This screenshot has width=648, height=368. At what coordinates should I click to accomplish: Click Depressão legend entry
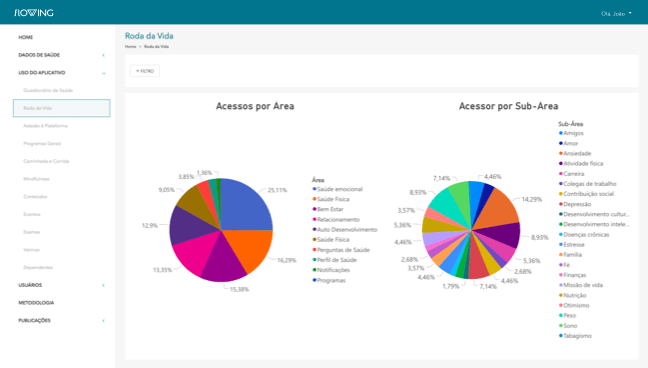click(x=575, y=204)
